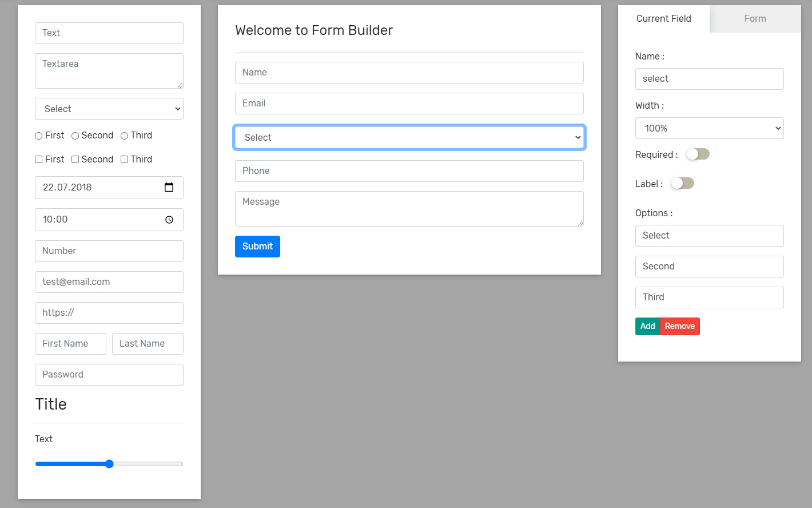Tick the First checkbox
The image size is (812, 508).
[39, 160]
